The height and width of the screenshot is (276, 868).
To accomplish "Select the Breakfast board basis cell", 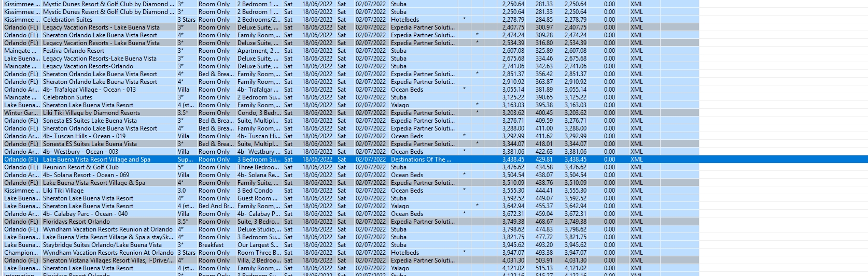I will tap(211, 245).
